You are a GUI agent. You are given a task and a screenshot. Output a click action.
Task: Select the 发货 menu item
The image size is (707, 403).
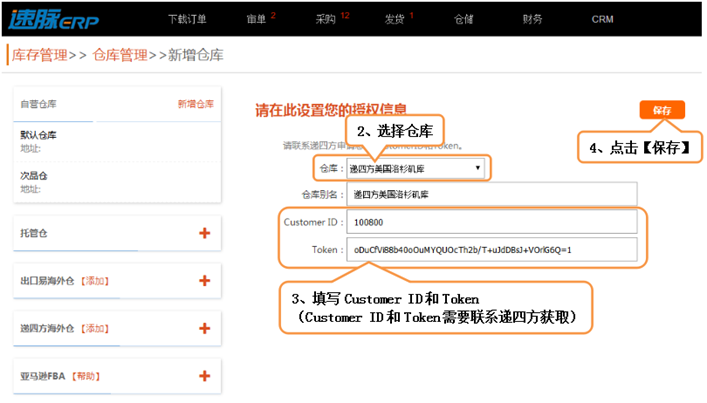(x=394, y=19)
